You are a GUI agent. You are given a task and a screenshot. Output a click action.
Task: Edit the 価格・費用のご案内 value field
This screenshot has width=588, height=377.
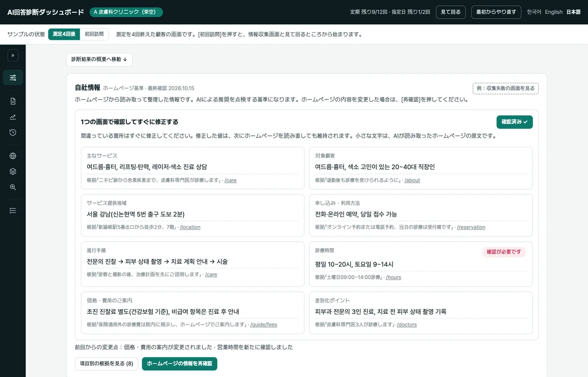193,312
